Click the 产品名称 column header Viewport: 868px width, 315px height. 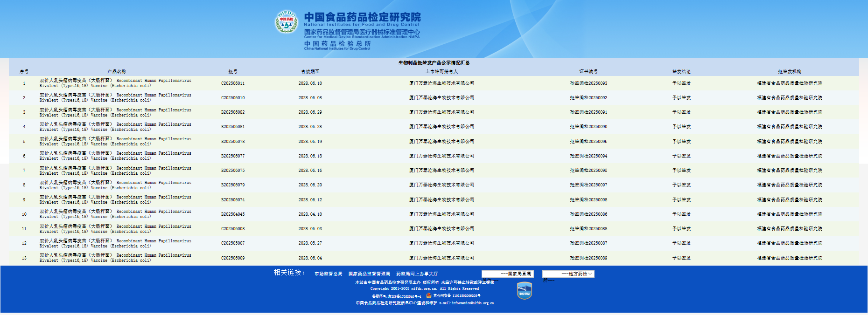(117, 72)
